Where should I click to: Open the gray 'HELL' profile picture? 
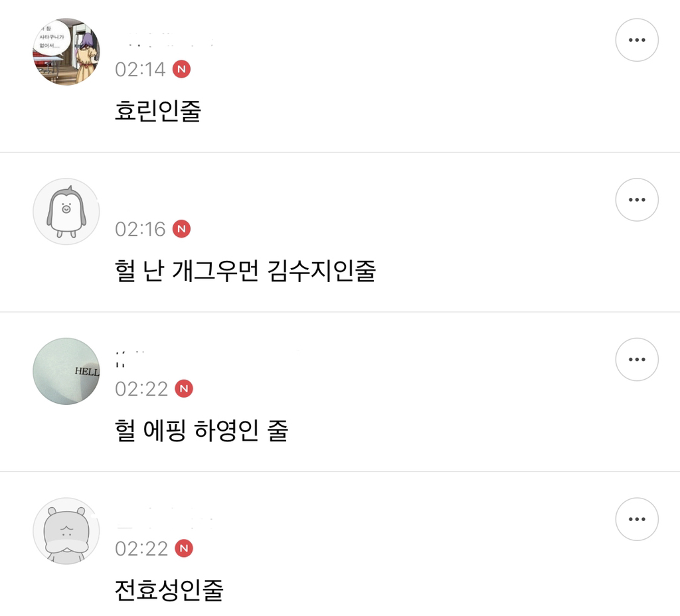click(x=66, y=372)
